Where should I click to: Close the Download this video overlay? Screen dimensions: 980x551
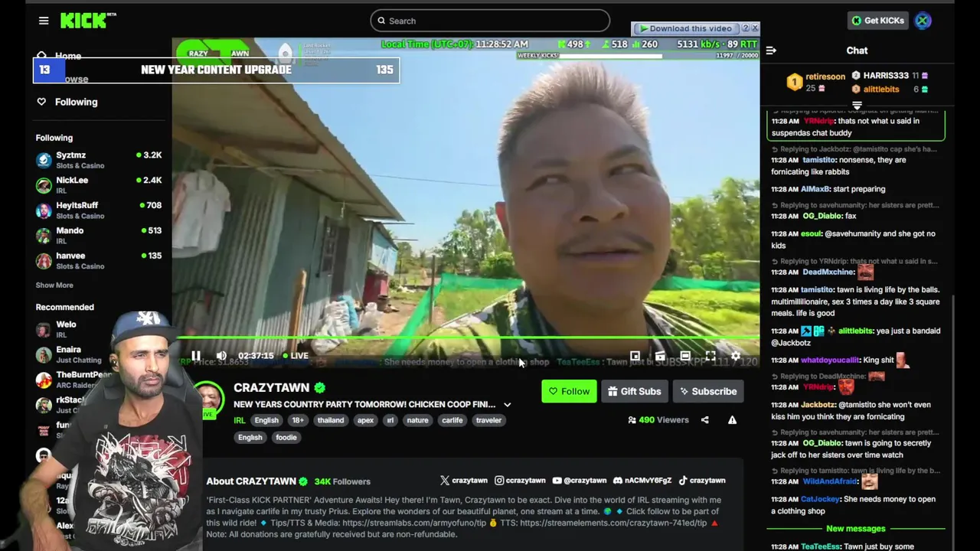755,28
